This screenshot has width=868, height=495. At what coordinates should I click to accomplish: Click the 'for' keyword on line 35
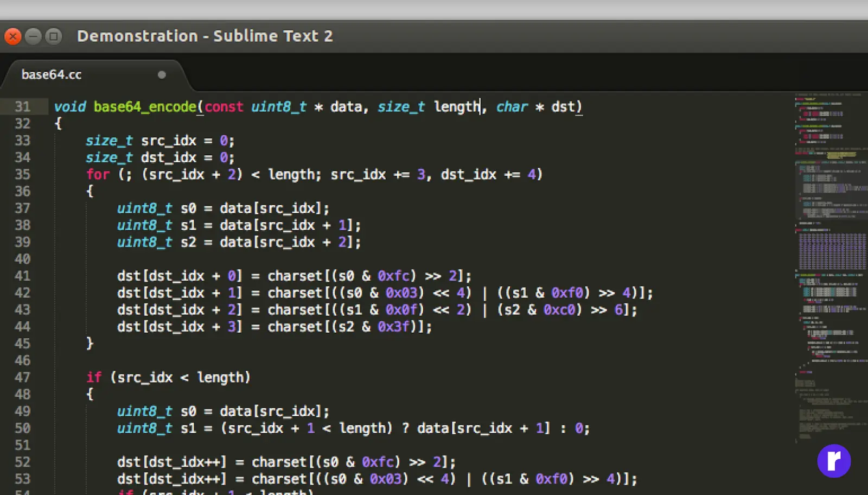point(98,174)
